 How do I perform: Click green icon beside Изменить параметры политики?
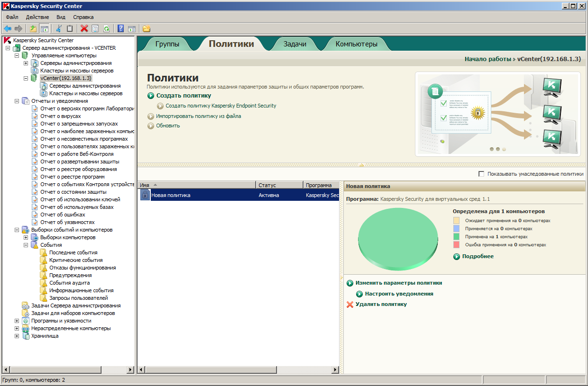pos(350,283)
